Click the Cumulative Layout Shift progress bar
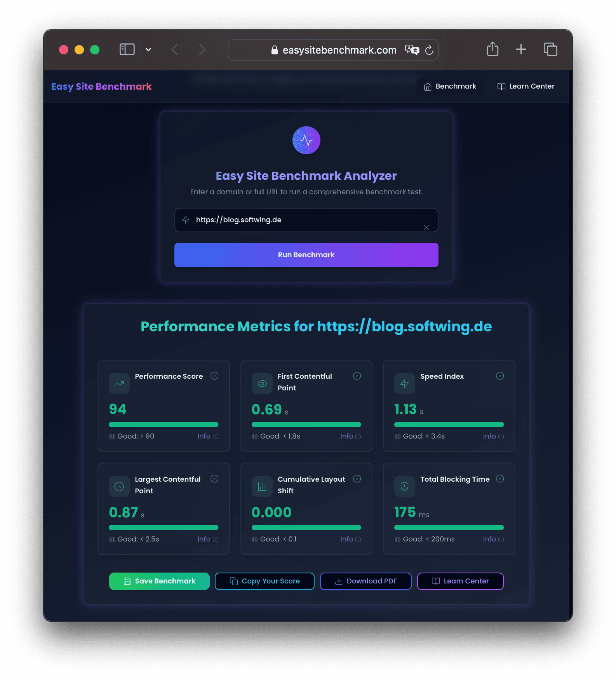616x679 pixels. (306, 528)
